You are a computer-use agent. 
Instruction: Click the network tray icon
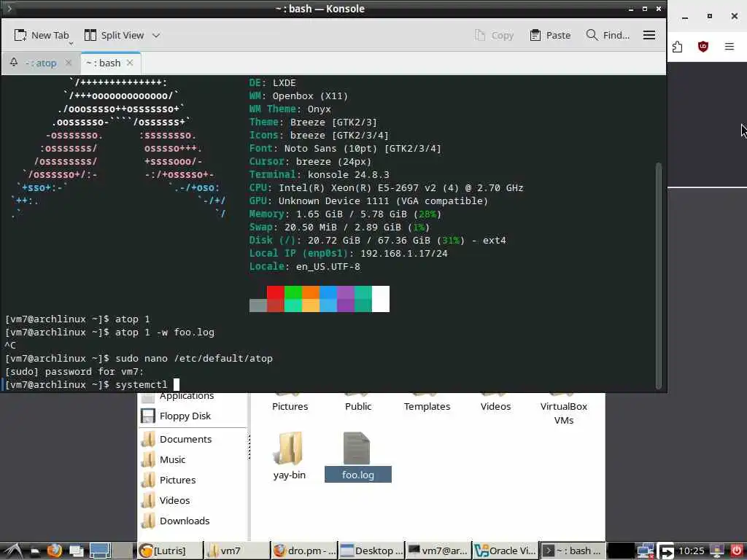point(645,551)
